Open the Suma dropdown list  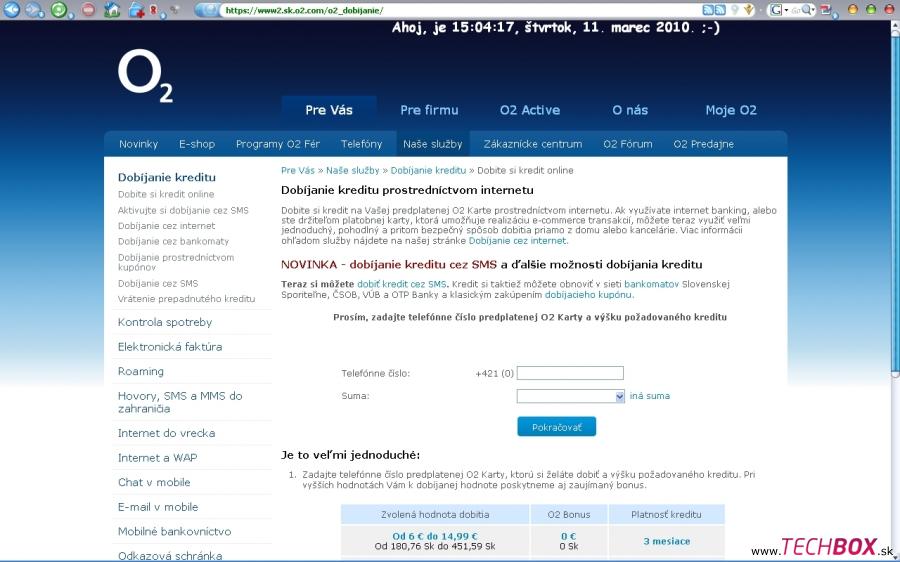click(570, 396)
